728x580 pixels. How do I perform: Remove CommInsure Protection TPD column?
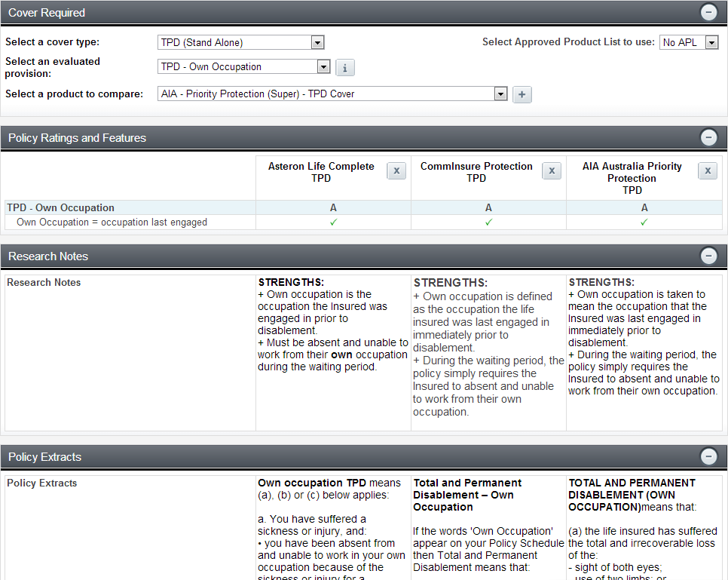point(552,171)
